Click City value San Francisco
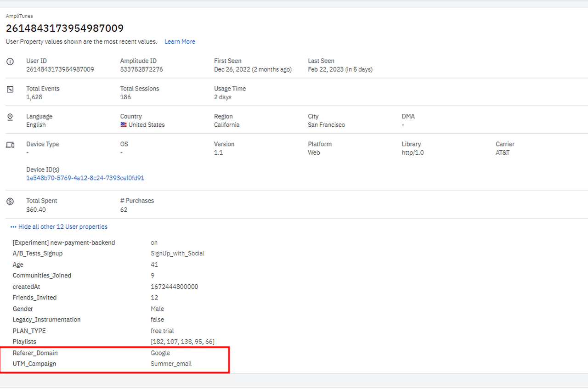The height and width of the screenshot is (389, 588). click(x=326, y=125)
